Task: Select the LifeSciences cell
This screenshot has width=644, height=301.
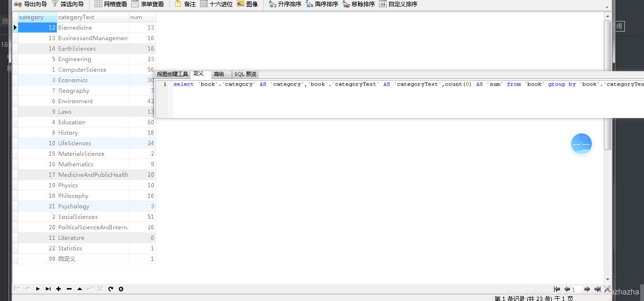Action: pos(93,143)
